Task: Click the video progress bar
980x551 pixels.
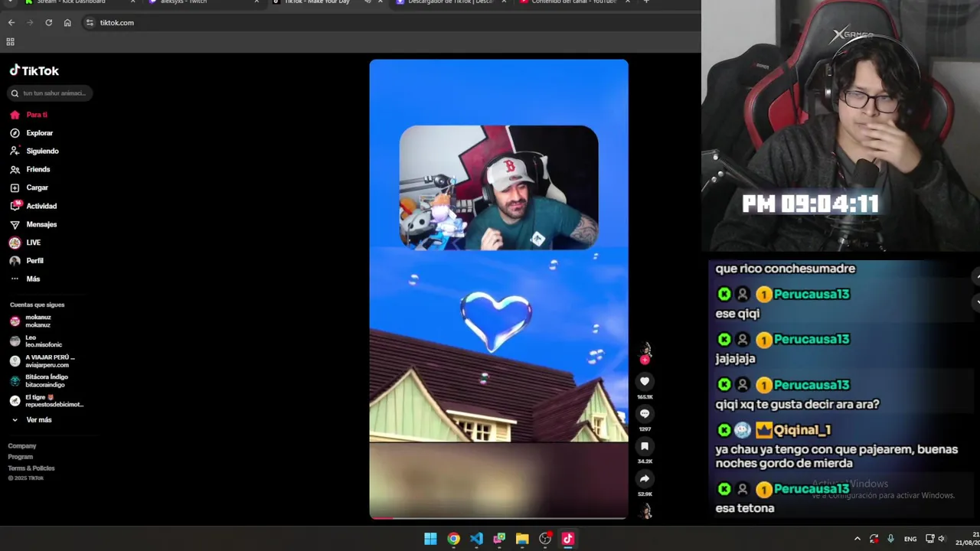Action: point(498,518)
